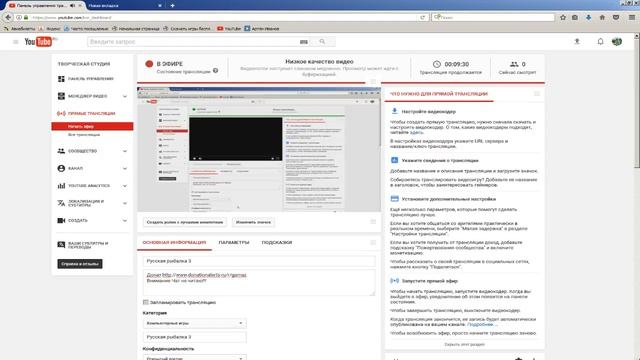This screenshot has width=640, height=360.
Task: Click the browser screenshot camera icon
Action: [x=575, y=18]
